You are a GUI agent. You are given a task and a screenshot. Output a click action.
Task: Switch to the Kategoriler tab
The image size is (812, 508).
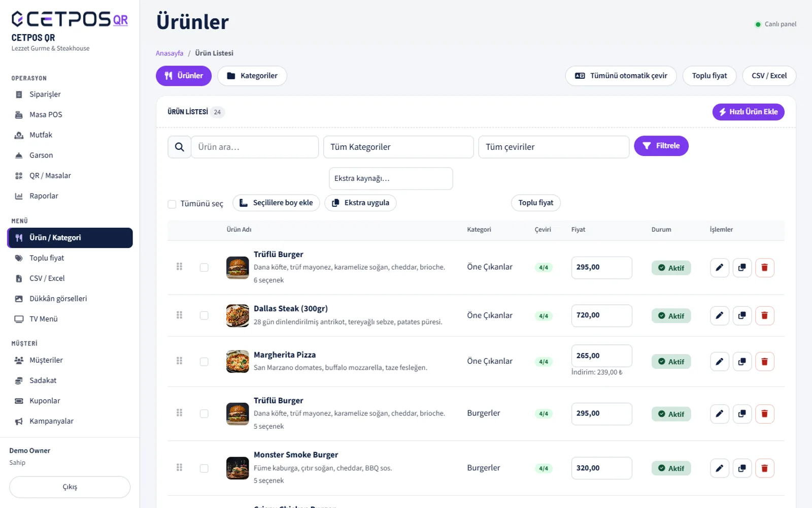click(252, 76)
